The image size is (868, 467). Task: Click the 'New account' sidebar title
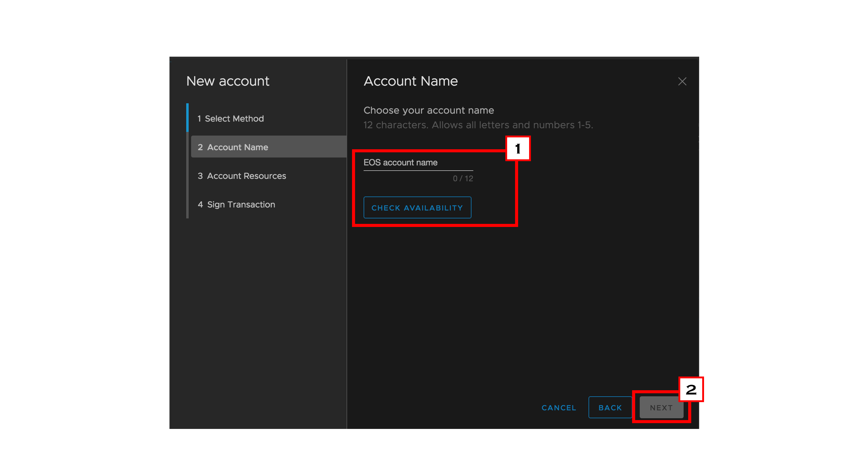[x=228, y=81]
